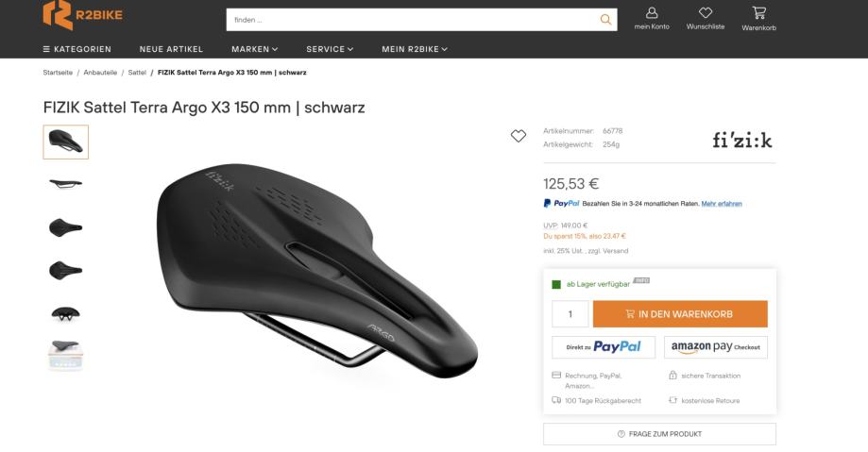Open the mein Konto account icon
Image resolution: width=868 pixels, height=452 pixels.
(x=652, y=12)
